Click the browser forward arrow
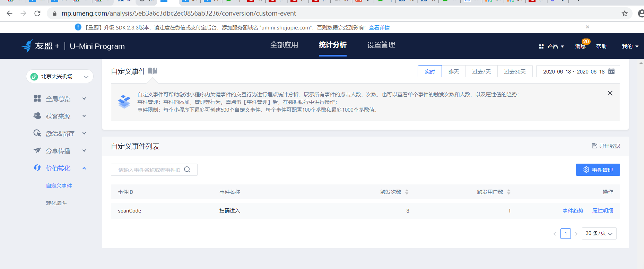Viewport: 644px width, 269px height. [x=23, y=14]
